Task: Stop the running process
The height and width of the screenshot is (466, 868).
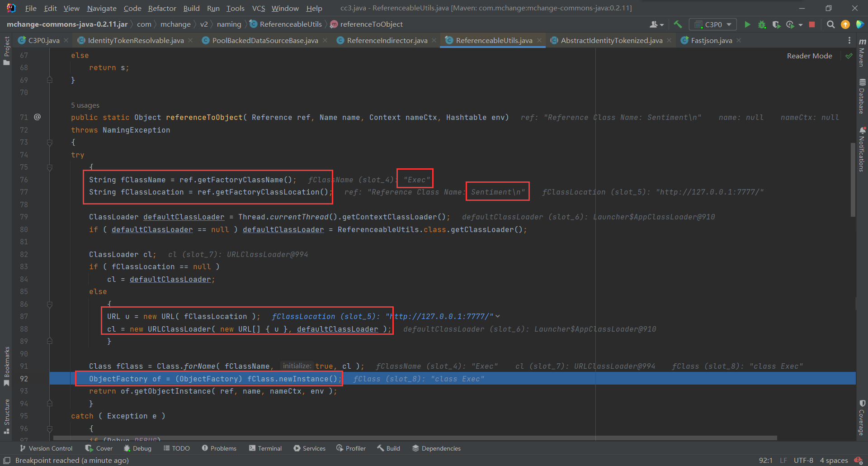Action: [812, 24]
